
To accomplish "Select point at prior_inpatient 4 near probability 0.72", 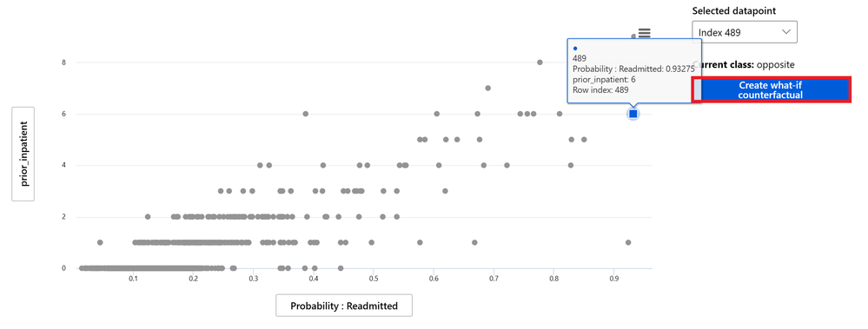I will point(507,165).
